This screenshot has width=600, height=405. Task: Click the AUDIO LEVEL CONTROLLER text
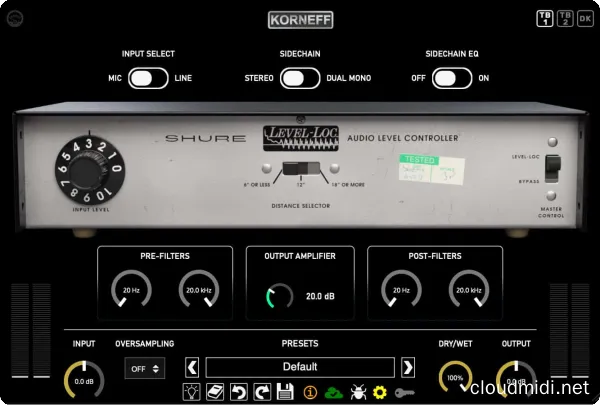click(x=403, y=138)
